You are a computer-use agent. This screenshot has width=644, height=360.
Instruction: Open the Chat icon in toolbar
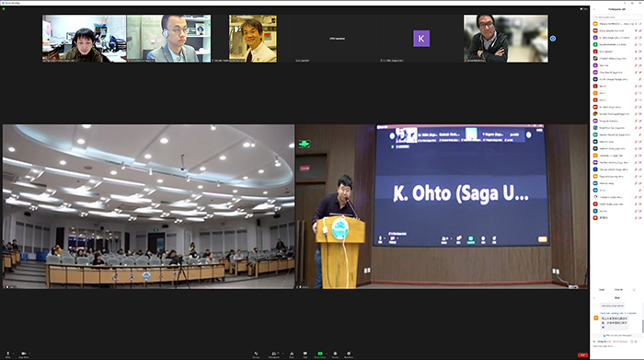[305, 354]
